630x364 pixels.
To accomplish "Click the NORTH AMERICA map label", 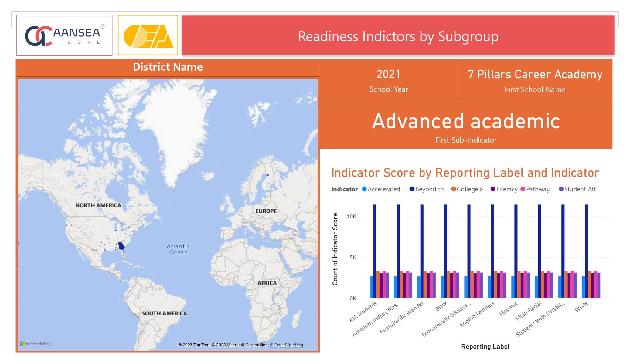I will click(x=98, y=205).
